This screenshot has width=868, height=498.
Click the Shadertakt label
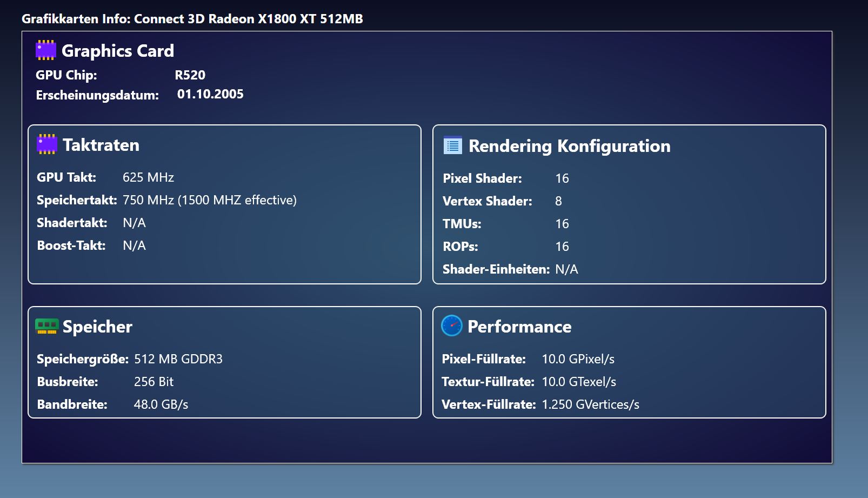pos(72,223)
